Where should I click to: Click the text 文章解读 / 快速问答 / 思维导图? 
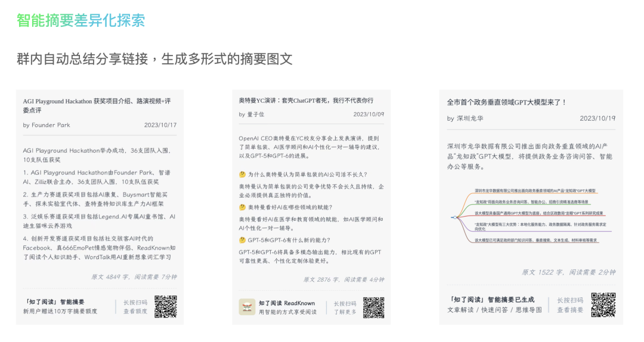[x=494, y=310]
